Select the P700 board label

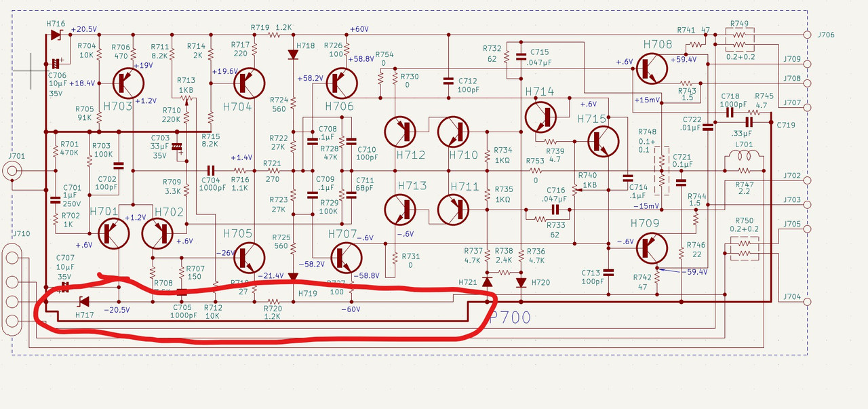(x=509, y=317)
